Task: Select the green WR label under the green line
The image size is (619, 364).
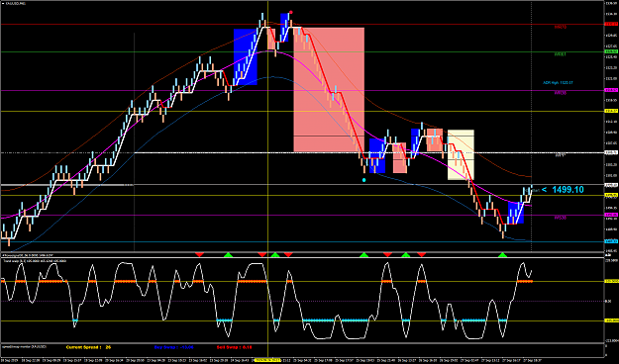Action: click(561, 54)
